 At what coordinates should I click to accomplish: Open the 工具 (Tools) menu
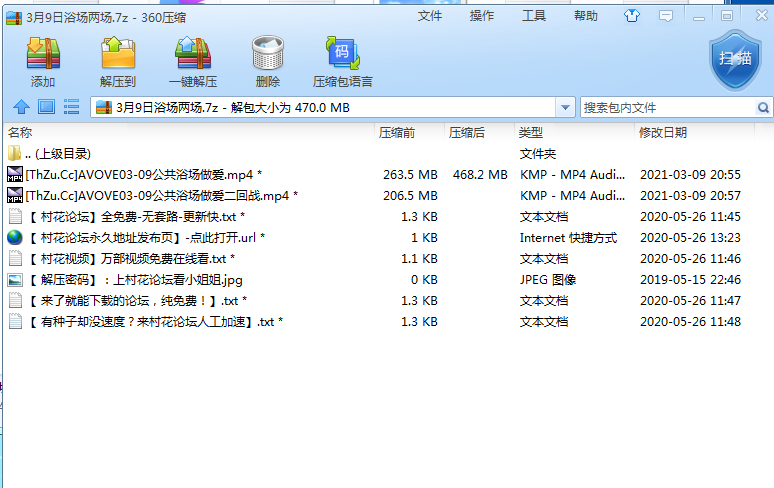coord(534,16)
